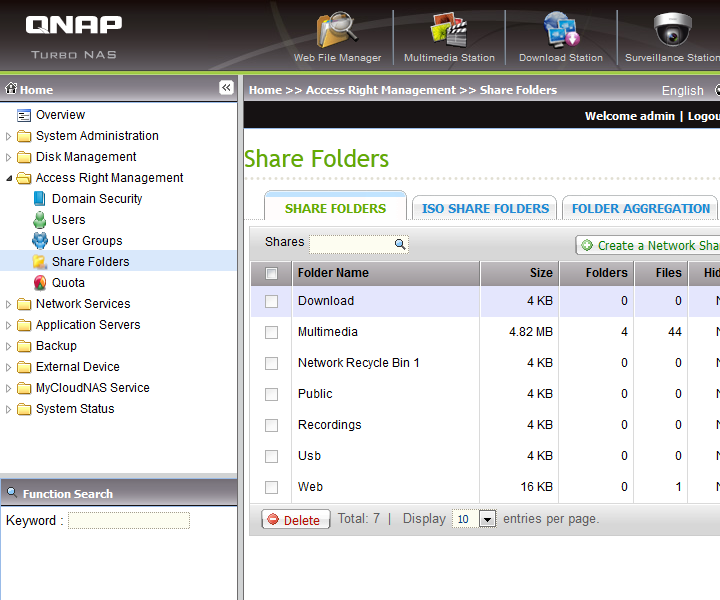720x600 pixels.
Task: Open the Surveillance Station camera icon
Action: (672, 32)
